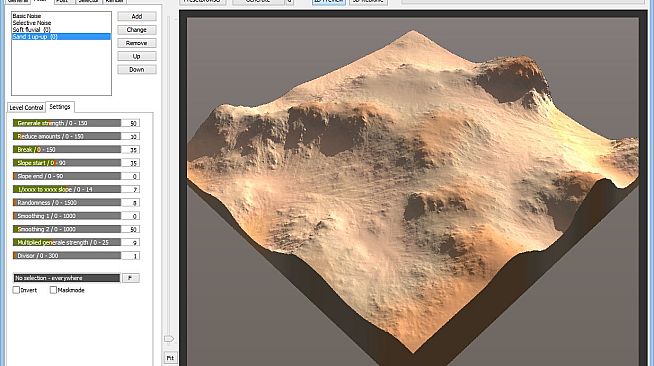Switch to the Level Control tab
The image size is (654, 366).
click(26, 108)
